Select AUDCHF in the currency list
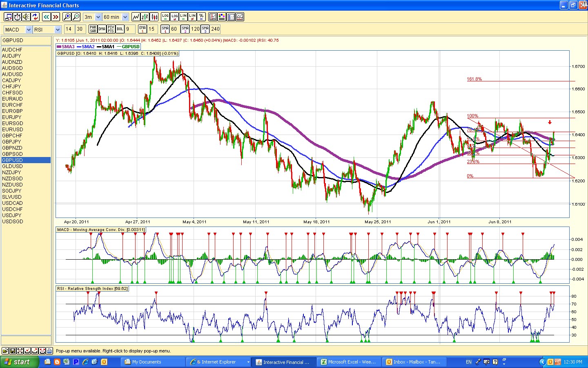588x368 pixels. 26,50
